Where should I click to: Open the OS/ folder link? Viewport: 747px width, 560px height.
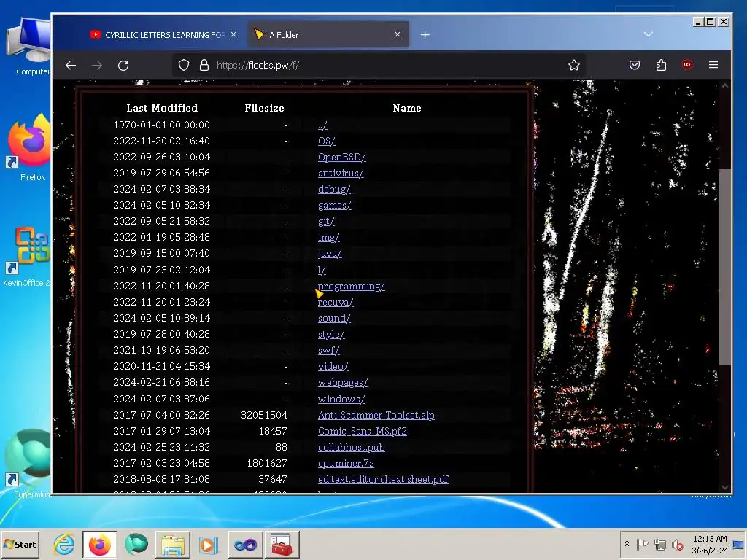[326, 141]
